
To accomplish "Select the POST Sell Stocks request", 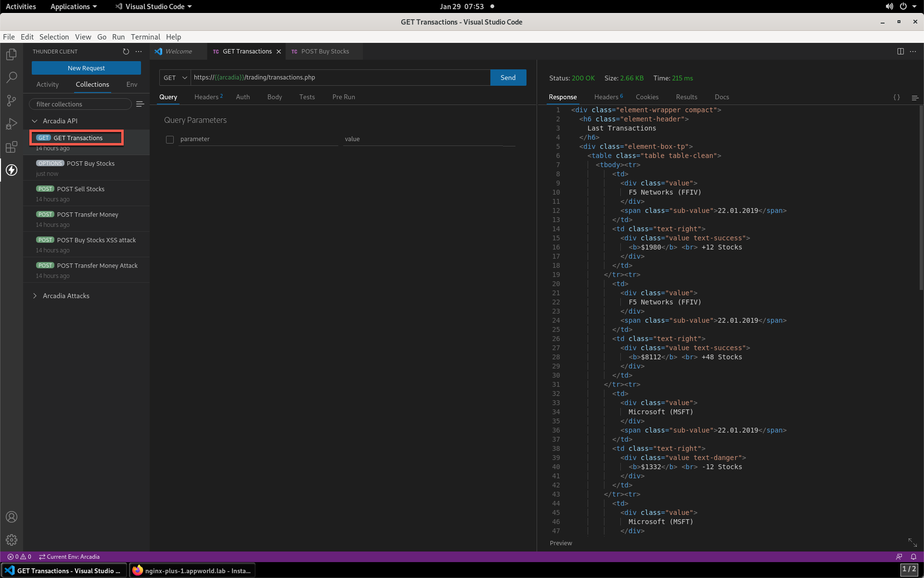I will (x=87, y=193).
